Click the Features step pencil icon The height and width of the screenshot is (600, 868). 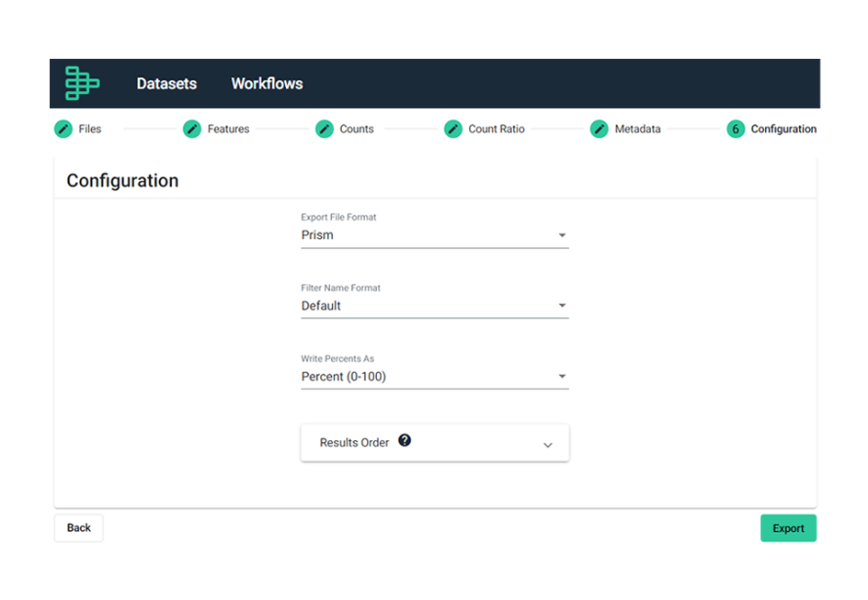[192, 130]
